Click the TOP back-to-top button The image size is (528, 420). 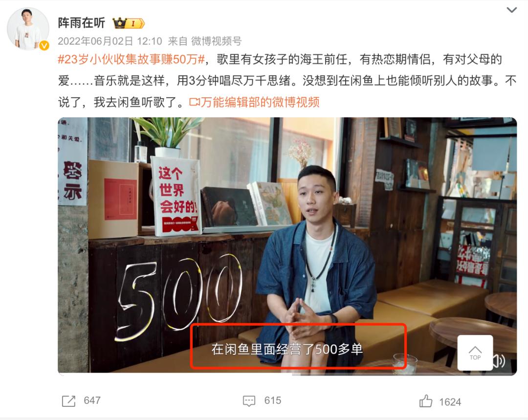[475, 353]
